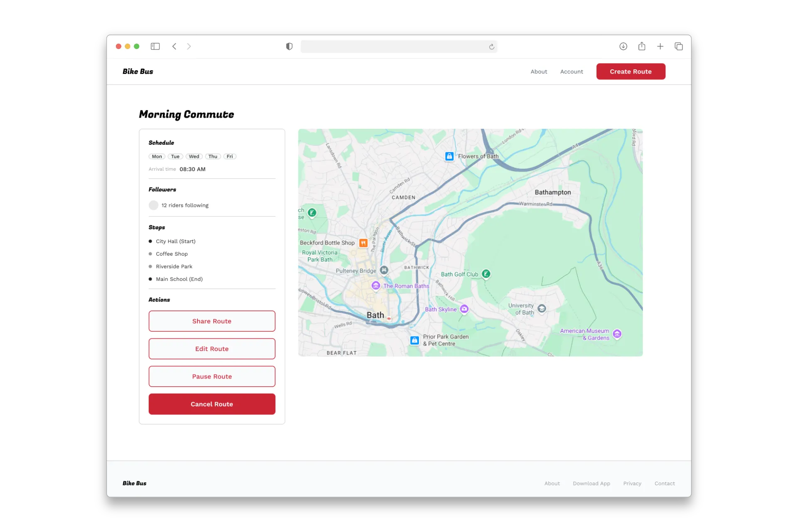Viewport: 798px width, 532px height.
Task: Go forward with the browser forward arrow
Action: click(x=189, y=46)
